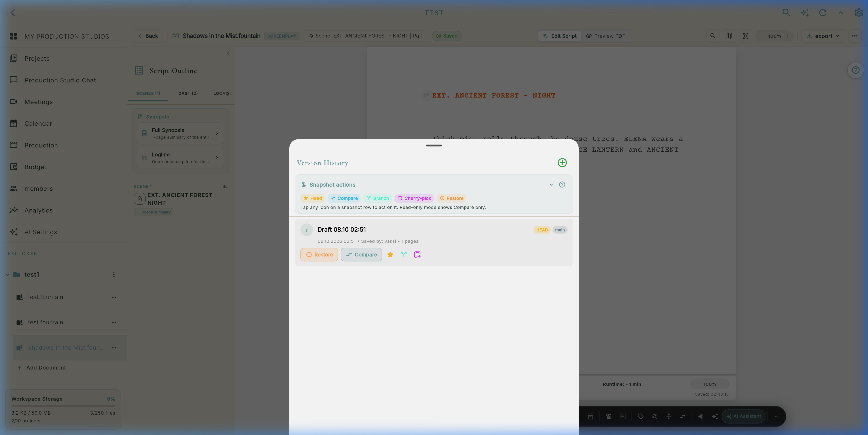The height and width of the screenshot is (435, 868).
Task: Click Back button beside script title
Action: click(148, 36)
